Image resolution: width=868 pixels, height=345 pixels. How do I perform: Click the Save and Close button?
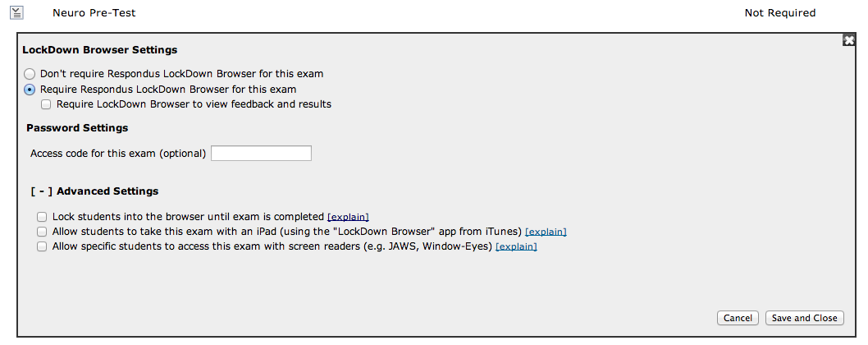(804, 318)
